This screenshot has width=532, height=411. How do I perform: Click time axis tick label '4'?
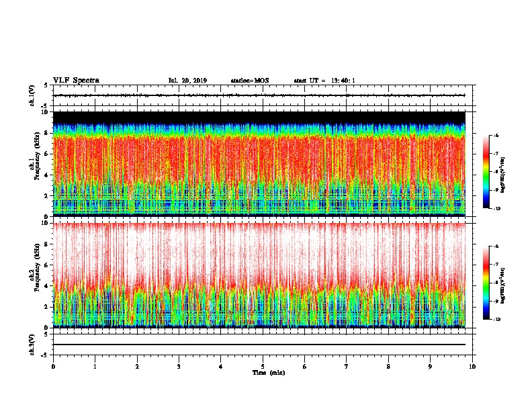[221, 367]
